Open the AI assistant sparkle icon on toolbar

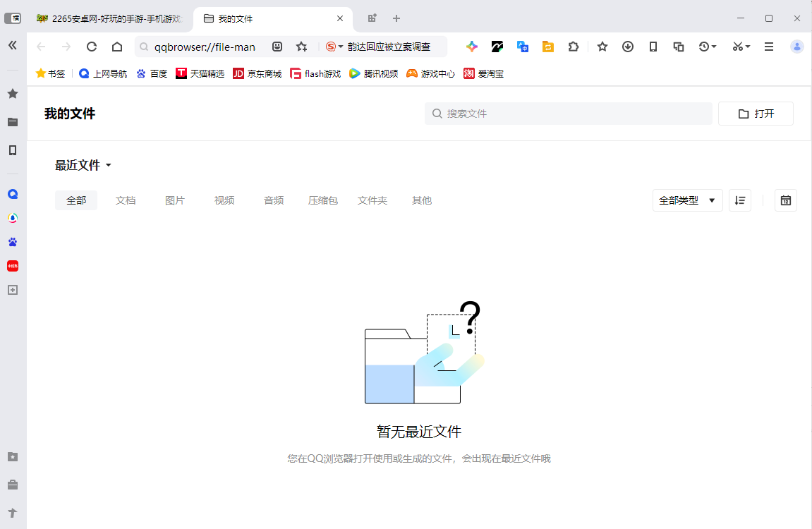[x=471, y=47]
